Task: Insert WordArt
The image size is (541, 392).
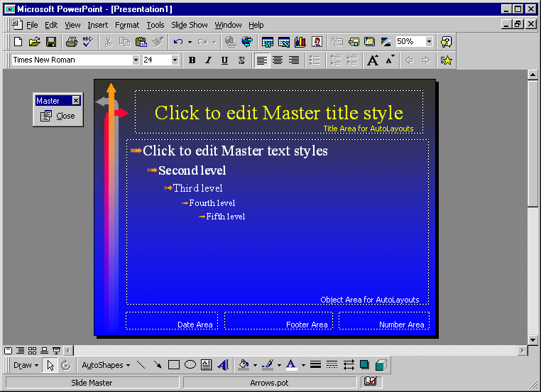Action: click(x=223, y=365)
